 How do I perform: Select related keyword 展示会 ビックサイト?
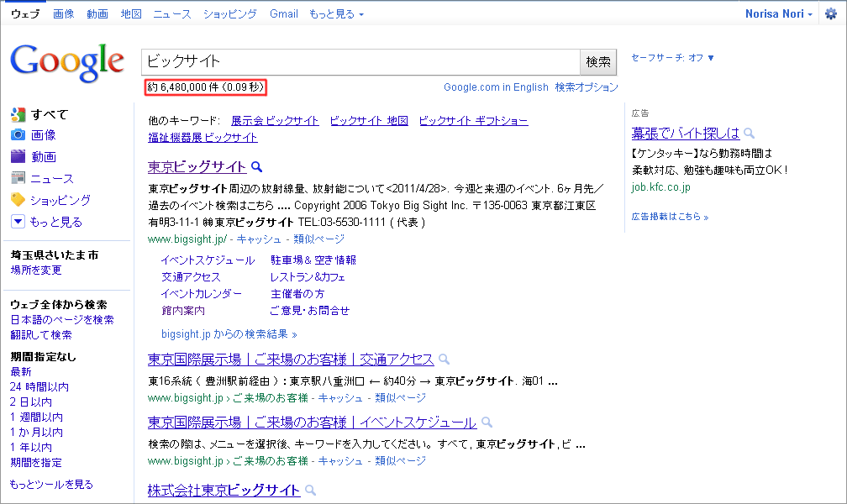(x=275, y=121)
